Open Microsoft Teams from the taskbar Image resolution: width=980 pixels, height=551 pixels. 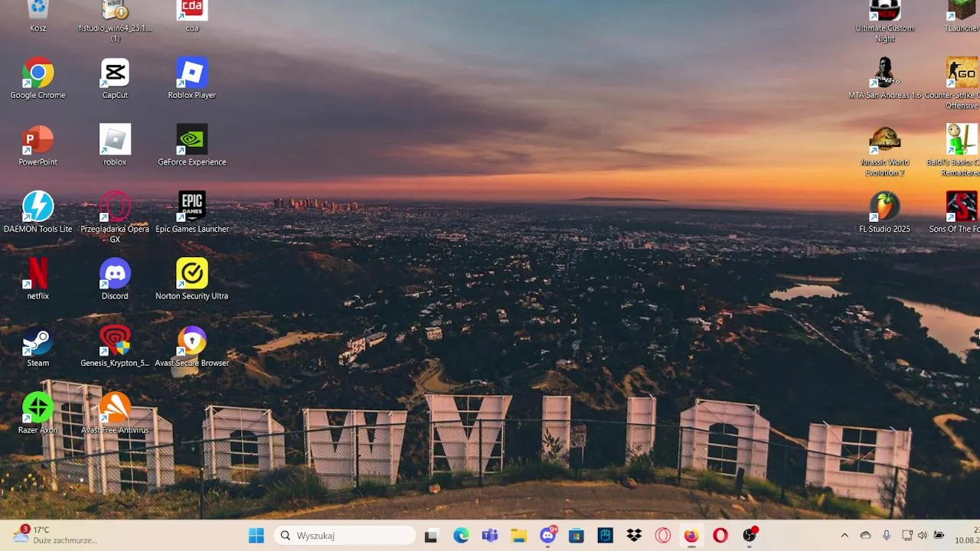(x=490, y=536)
